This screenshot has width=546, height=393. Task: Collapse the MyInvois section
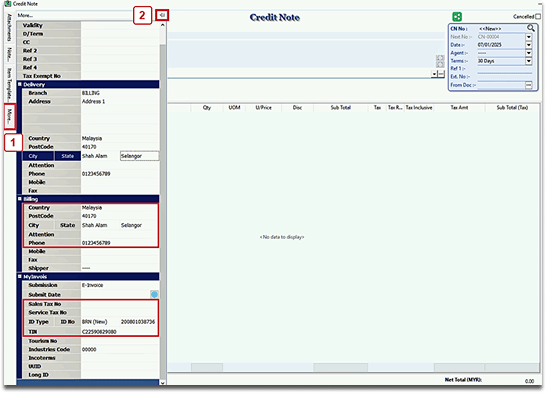[x=20, y=276]
